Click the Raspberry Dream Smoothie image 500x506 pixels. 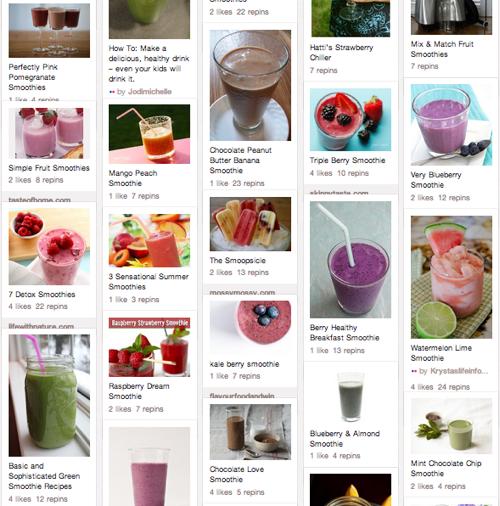(149, 347)
